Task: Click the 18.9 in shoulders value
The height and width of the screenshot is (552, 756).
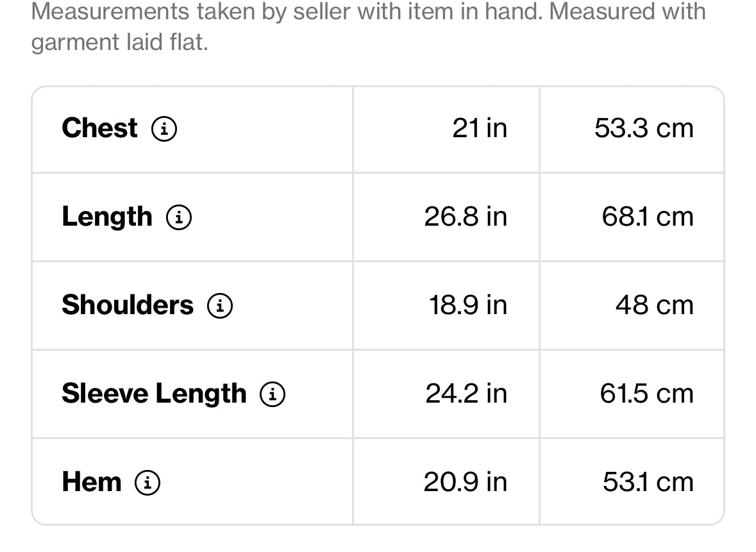Action: point(468,305)
